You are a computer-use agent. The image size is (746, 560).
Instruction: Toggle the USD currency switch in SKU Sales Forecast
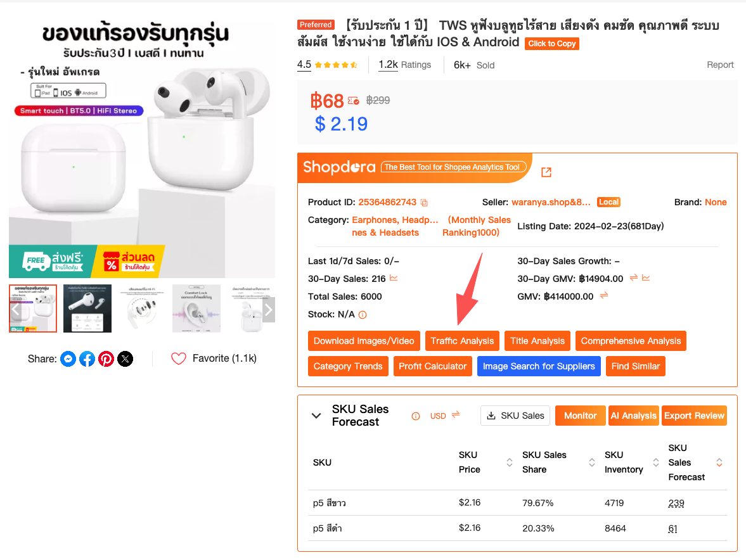coord(455,415)
